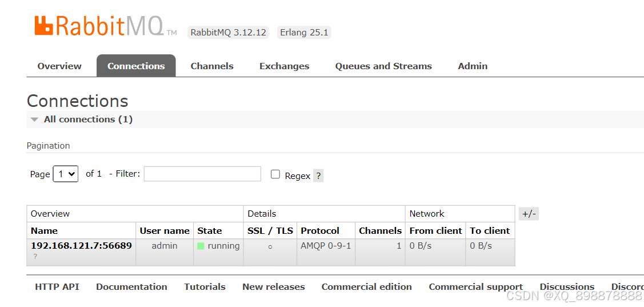
Task: Sort by User name column
Action: pos(165,231)
